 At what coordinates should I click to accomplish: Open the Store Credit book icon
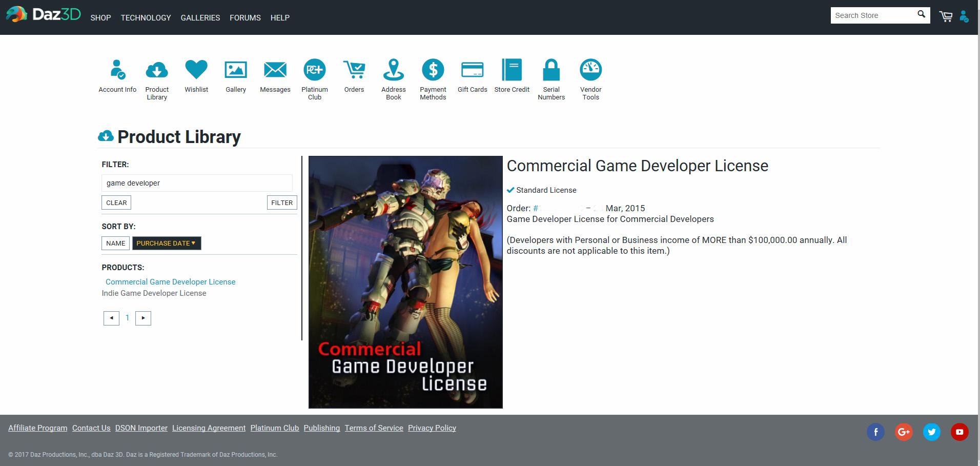point(512,70)
